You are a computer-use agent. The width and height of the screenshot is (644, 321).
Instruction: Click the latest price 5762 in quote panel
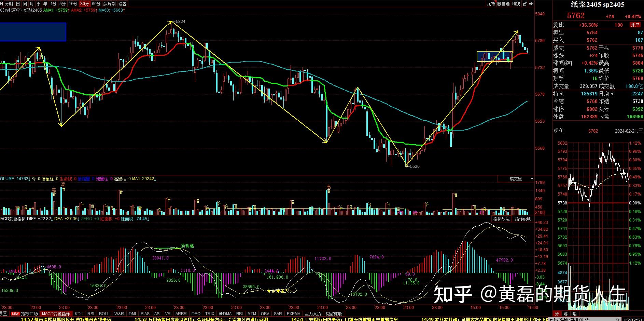click(x=576, y=15)
